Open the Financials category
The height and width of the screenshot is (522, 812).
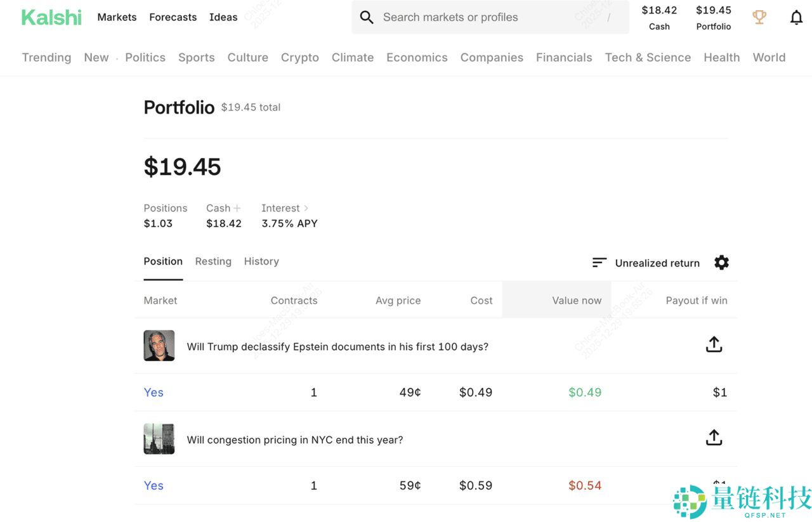pyautogui.click(x=564, y=57)
